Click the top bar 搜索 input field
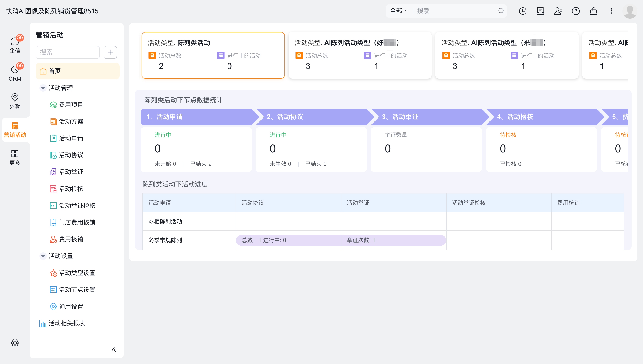 point(455,11)
